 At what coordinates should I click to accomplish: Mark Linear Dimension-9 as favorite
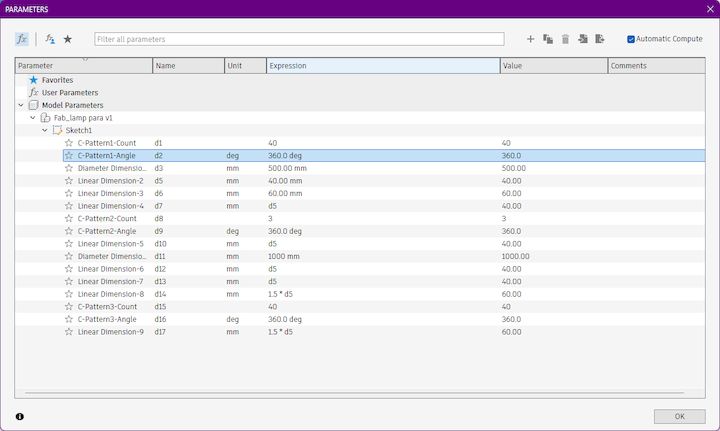[69, 331]
